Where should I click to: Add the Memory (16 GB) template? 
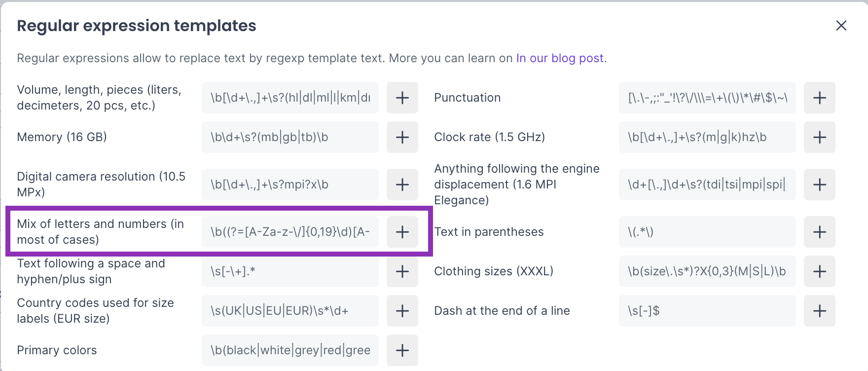[x=402, y=137]
